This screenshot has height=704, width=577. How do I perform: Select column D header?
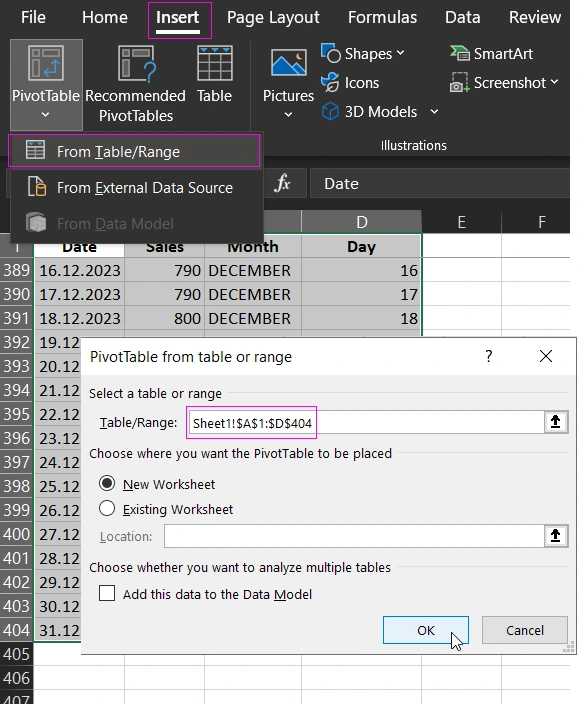click(361, 222)
